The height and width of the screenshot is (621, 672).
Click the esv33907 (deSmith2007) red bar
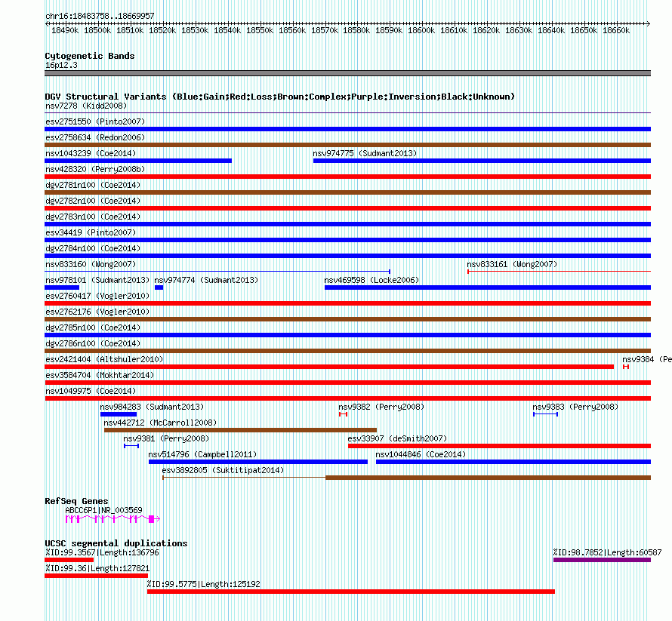click(x=499, y=446)
